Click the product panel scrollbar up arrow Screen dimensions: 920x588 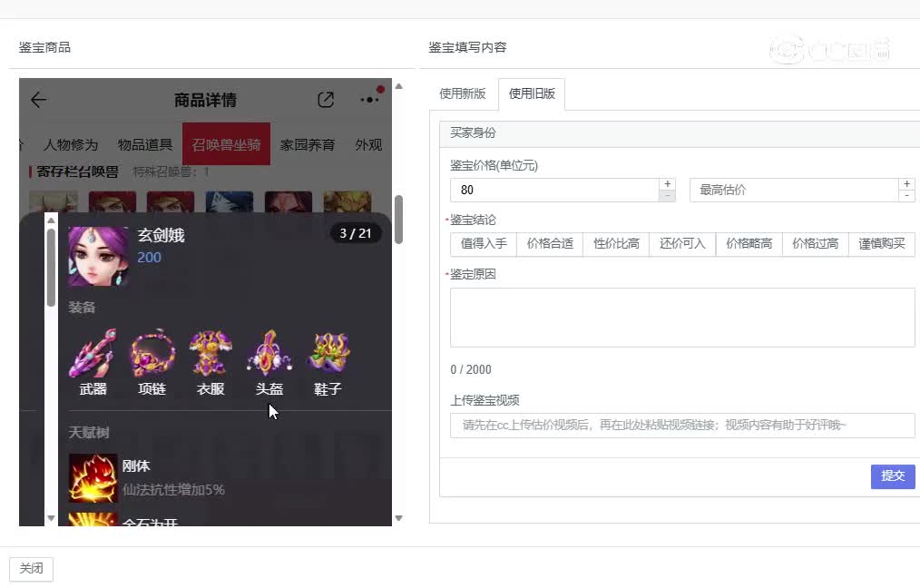tap(399, 86)
